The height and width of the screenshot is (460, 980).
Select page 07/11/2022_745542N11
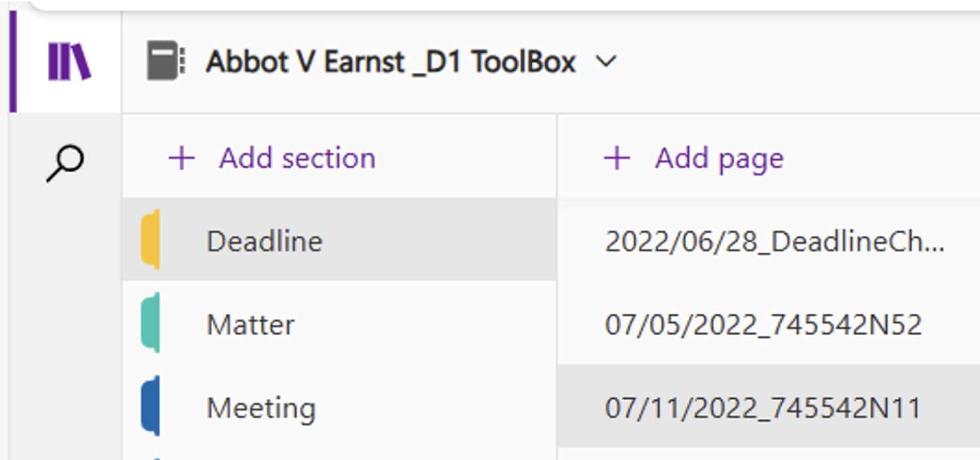point(763,407)
